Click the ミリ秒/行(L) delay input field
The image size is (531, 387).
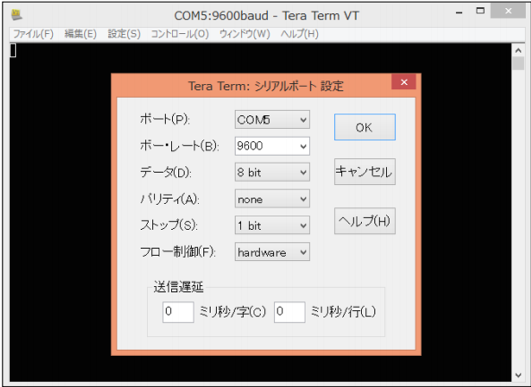coord(290,312)
